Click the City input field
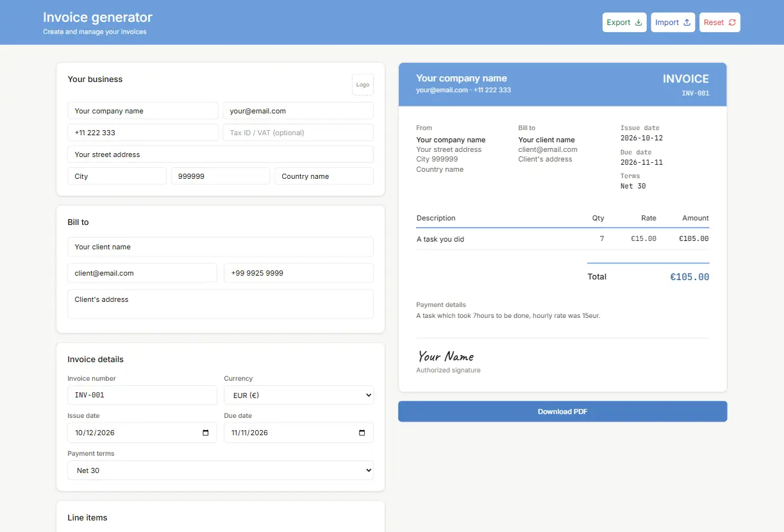Viewport: 784px width, 532px height. tap(117, 176)
